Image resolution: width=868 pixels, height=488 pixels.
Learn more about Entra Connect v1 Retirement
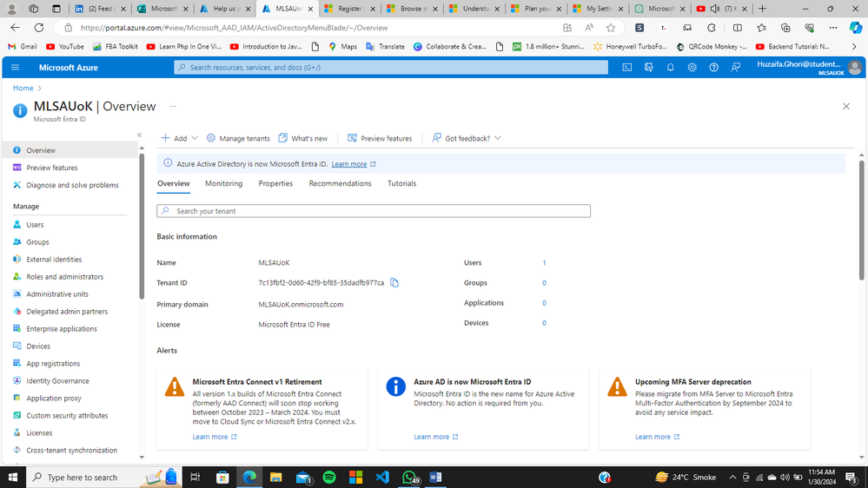(215, 437)
